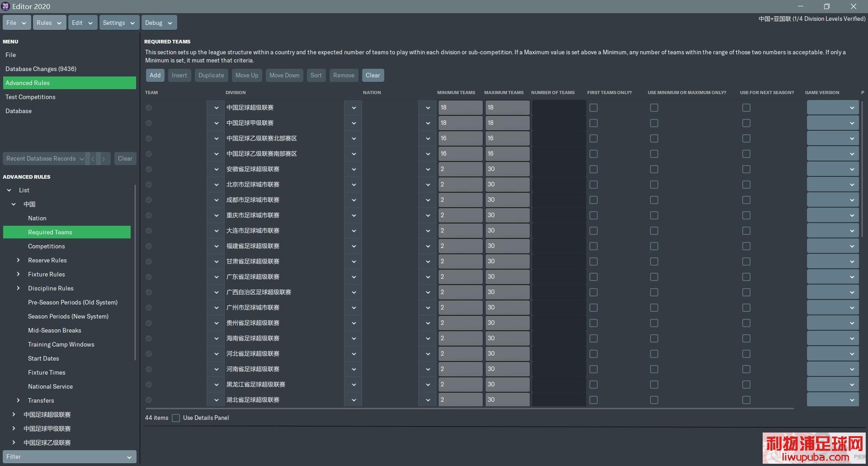This screenshot has width=868, height=466.
Task: Open Recent Database Records dropdown
Action: pyautogui.click(x=44, y=159)
